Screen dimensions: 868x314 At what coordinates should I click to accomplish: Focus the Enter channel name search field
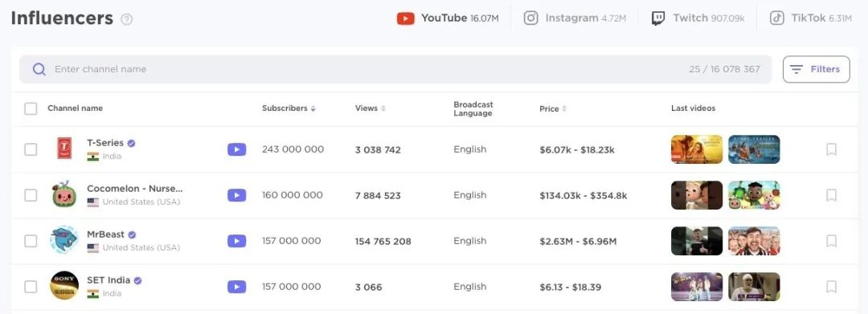pyautogui.click(x=395, y=69)
